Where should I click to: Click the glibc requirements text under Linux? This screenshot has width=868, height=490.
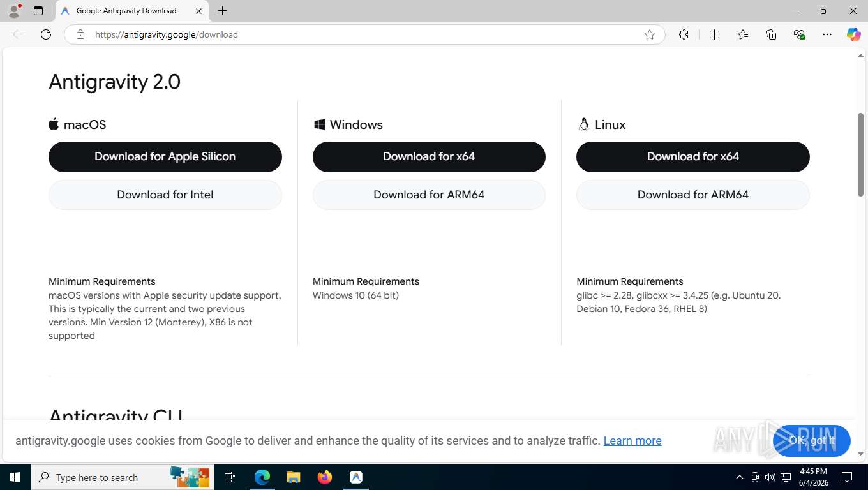(x=678, y=302)
